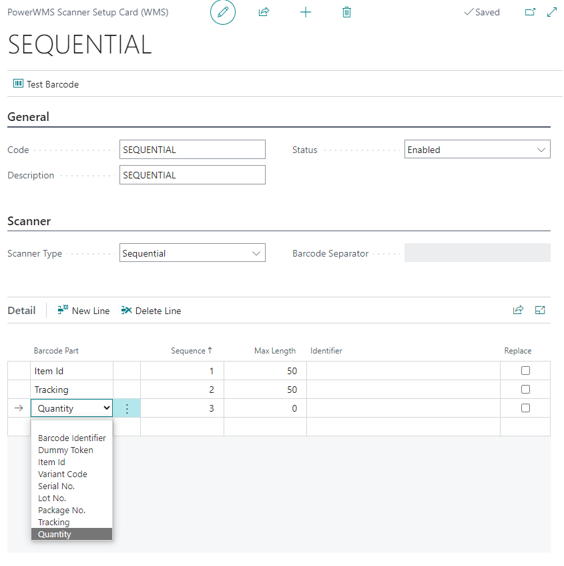
Task: Open page in new window icon
Action: [x=530, y=12]
